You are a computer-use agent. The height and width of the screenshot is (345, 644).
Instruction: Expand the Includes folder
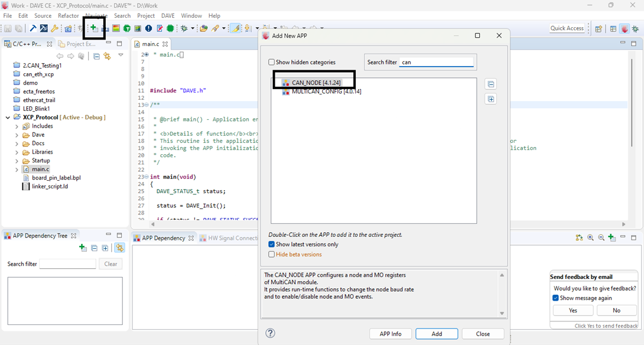[17, 126]
